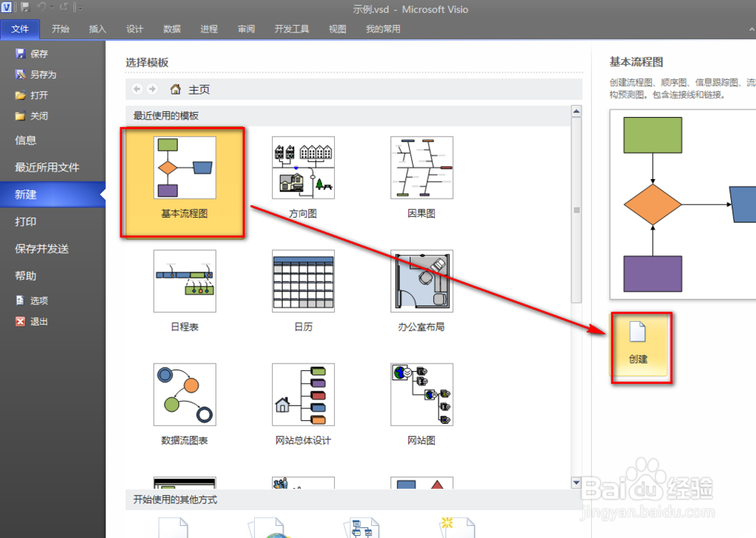Select the 办公室布局 template
The width and height of the screenshot is (756, 538).
(x=421, y=291)
